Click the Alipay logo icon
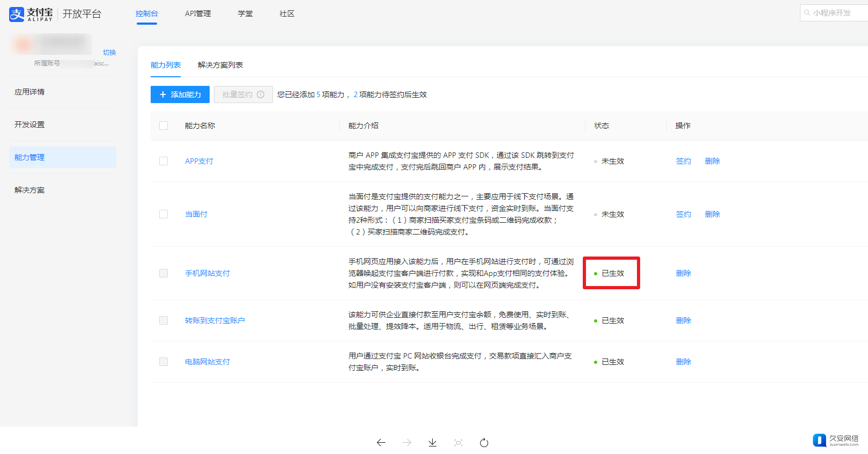 tap(17, 14)
